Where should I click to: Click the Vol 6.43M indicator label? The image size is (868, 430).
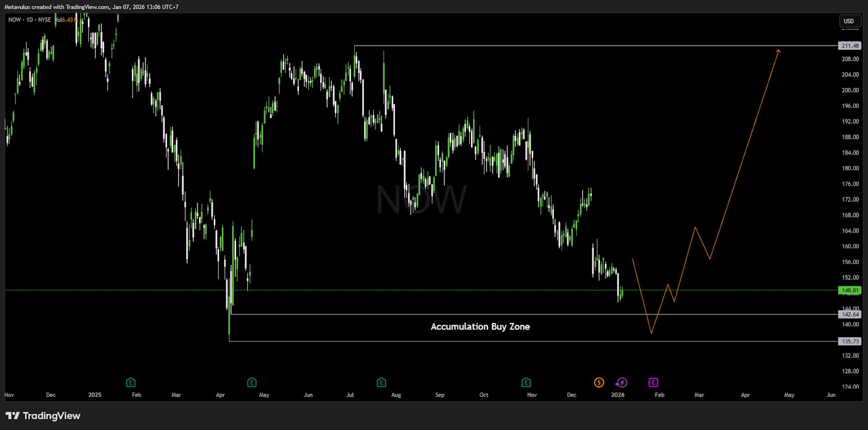click(x=65, y=20)
